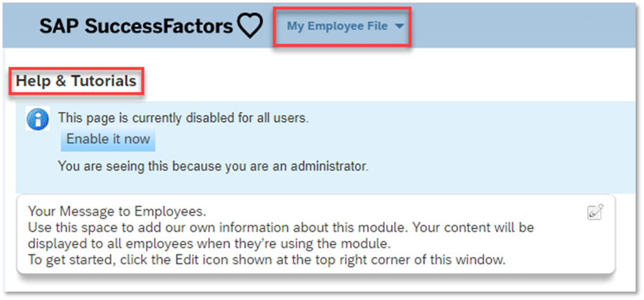Select the Help & Tutorials heading
Image resolution: width=644 pixels, height=300 pixels.
pos(76,81)
